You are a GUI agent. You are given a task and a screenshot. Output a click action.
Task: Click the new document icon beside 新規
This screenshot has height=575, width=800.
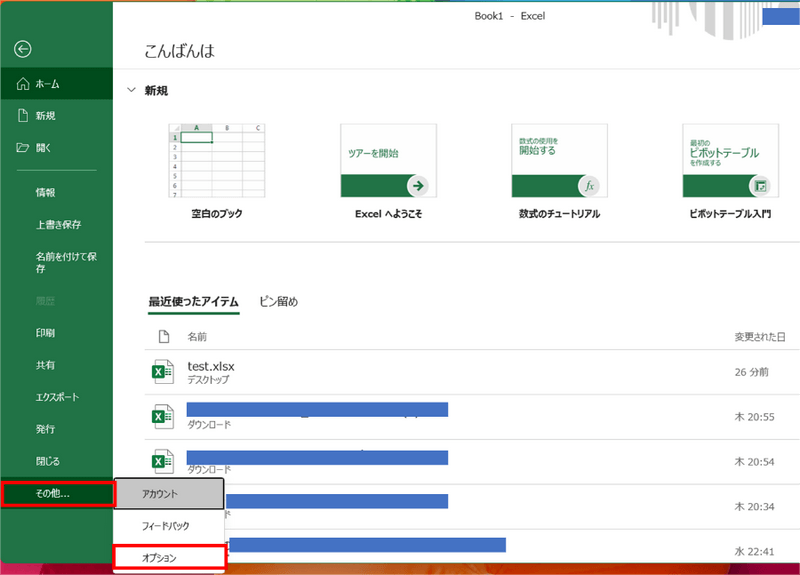pos(23,116)
